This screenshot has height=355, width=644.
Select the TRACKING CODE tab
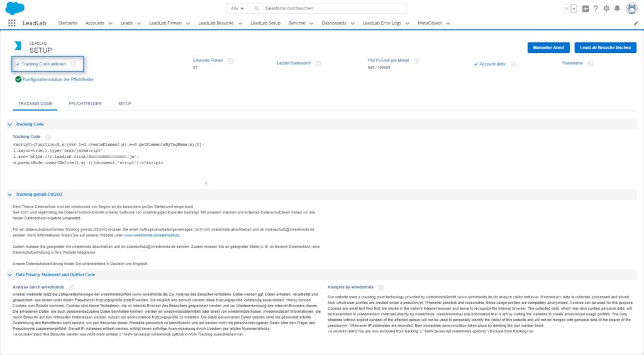(35, 104)
